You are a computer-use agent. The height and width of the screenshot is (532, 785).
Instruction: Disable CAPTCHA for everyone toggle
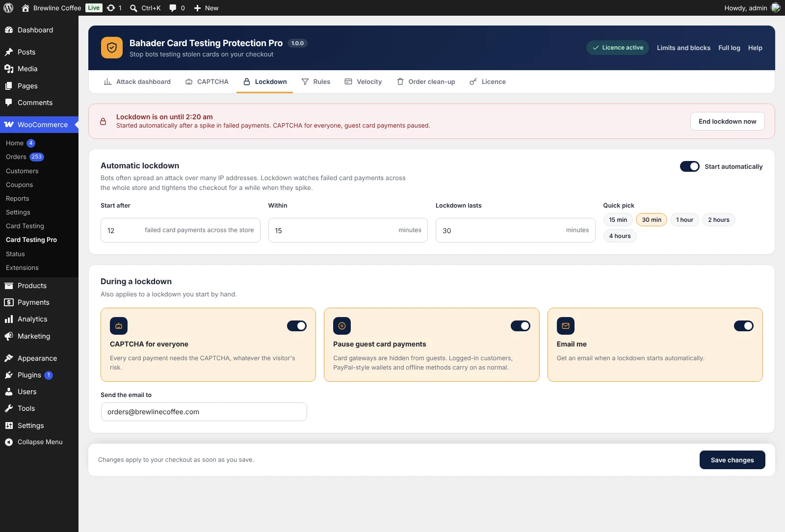tap(297, 326)
